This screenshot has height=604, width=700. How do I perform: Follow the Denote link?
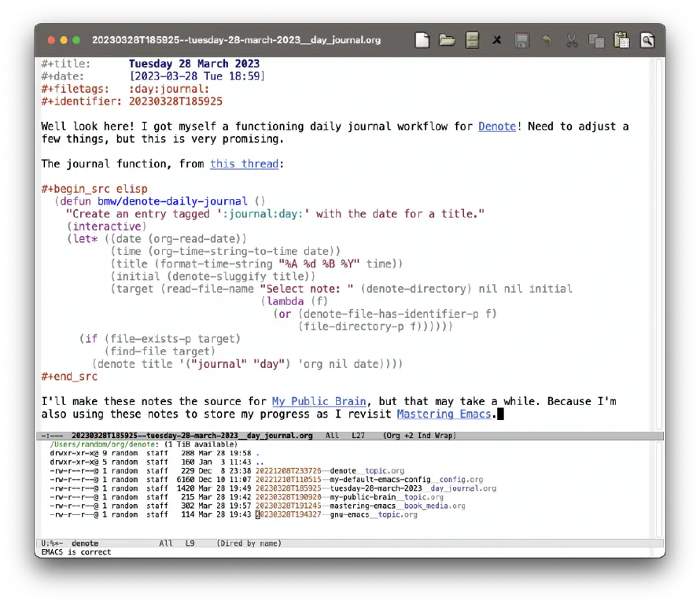click(497, 127)
